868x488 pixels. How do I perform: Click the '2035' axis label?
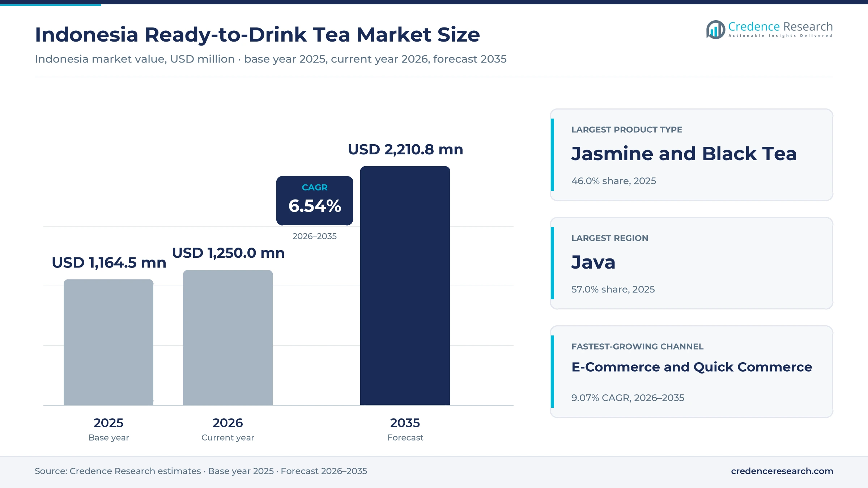[x=405, y=423]
